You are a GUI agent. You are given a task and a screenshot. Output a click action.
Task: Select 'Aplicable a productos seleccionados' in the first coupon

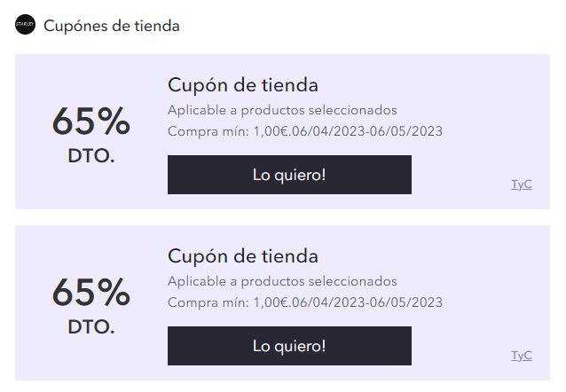(x=282, y=111)
